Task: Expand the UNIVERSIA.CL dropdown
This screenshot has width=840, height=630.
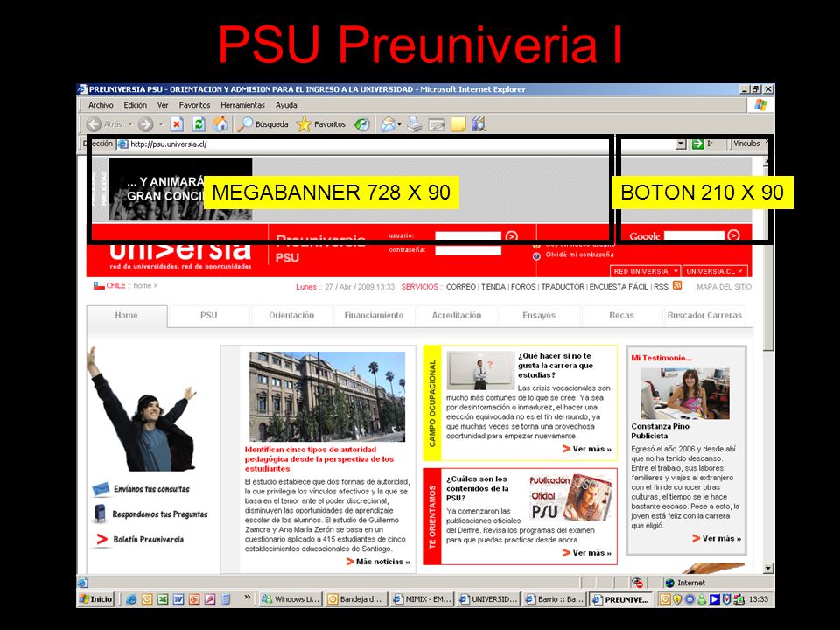Action: click(715, 271)
